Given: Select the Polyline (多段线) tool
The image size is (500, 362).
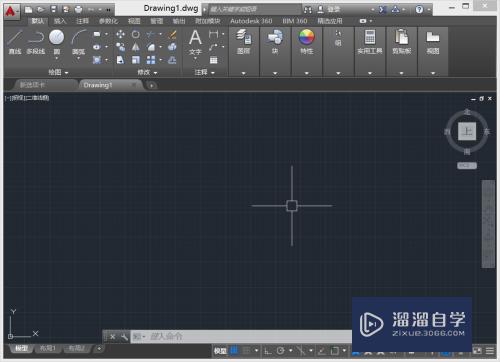Looking at the screenshot, I should coord(35,42).
